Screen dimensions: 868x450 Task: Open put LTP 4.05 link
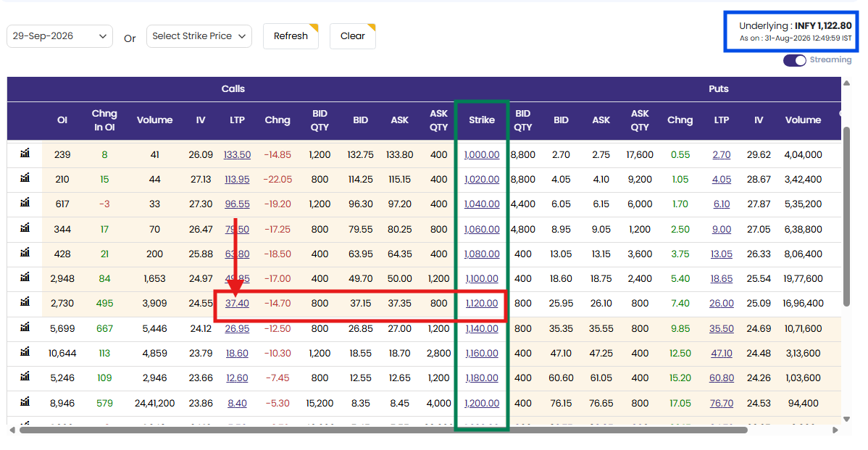click(722, 179)
